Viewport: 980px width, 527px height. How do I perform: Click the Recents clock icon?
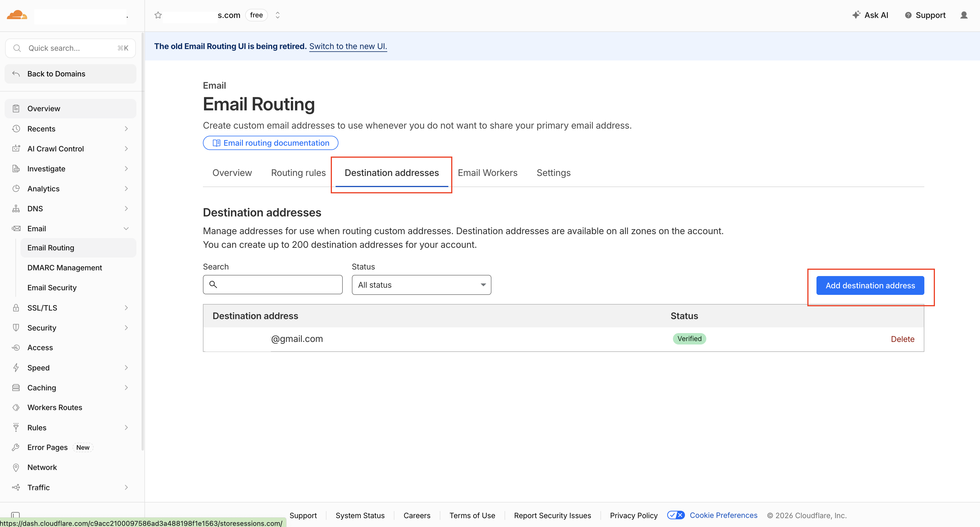pos(16,129)
